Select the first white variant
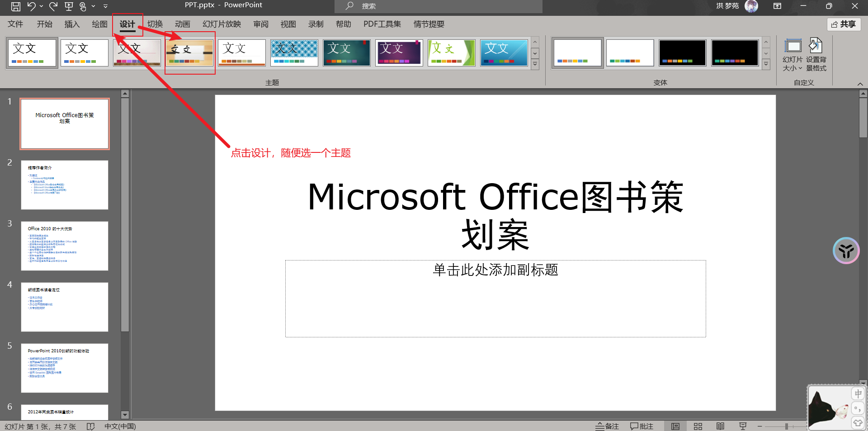Viewport: 868px width, 431px height. (577, 53)
